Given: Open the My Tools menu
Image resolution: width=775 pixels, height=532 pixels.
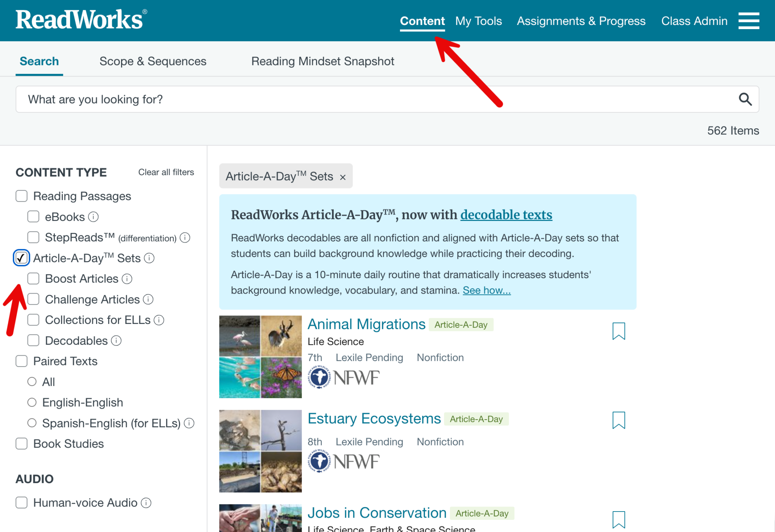Looking at the screenshot, I should 478,21.
